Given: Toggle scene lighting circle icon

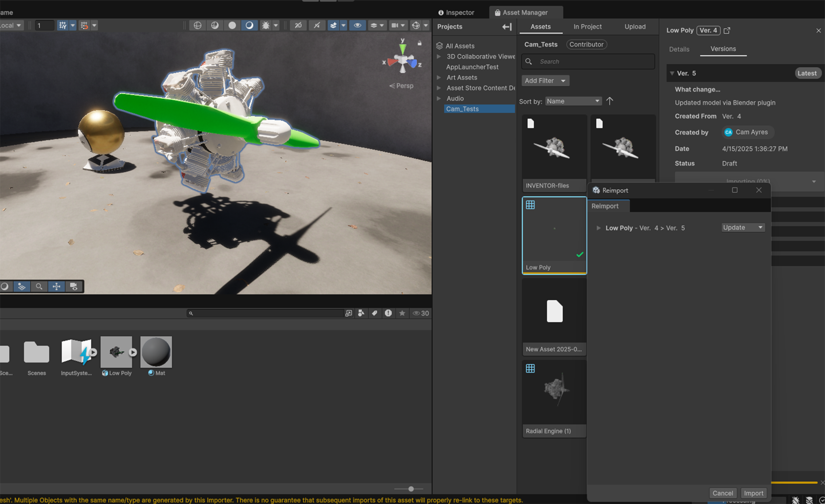Looking at the screenshot, I should tap(249, 25).
